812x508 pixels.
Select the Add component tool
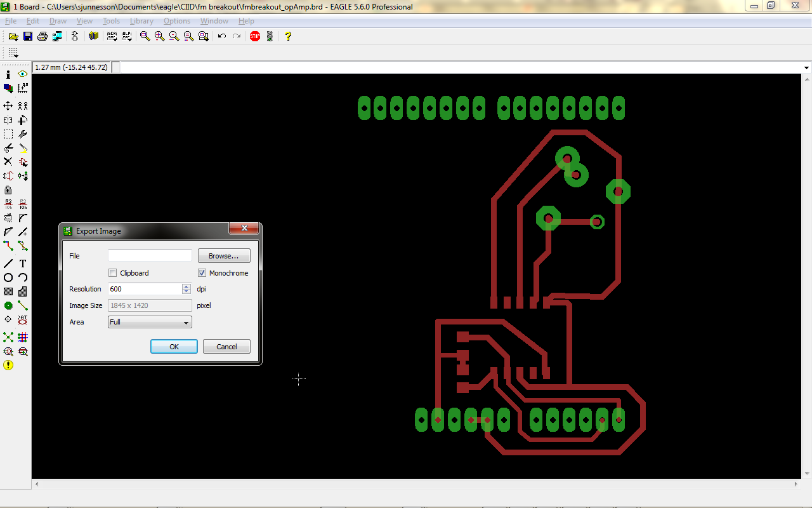pos(23,162)
